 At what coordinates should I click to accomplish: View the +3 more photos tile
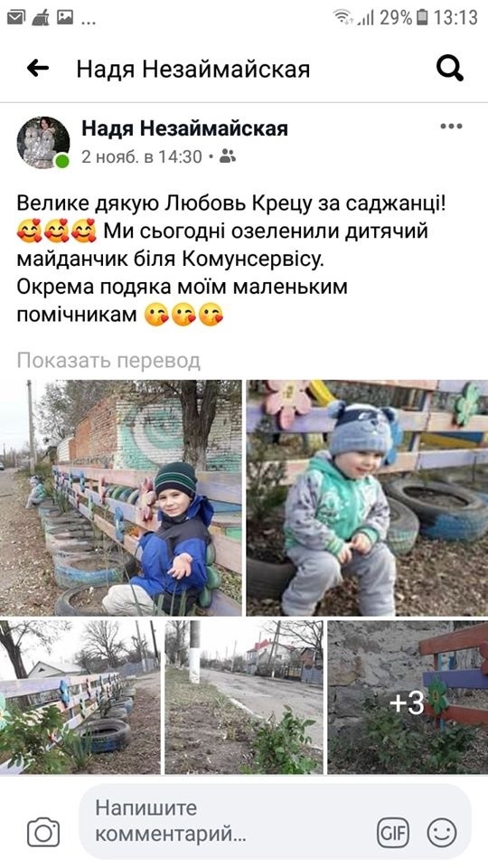point(408,697)
